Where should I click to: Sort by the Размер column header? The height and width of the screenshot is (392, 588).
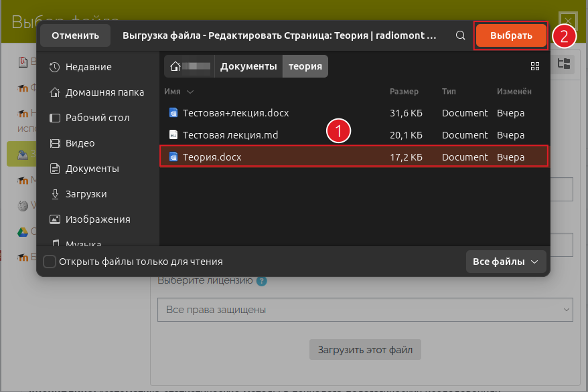coord(404,92)
